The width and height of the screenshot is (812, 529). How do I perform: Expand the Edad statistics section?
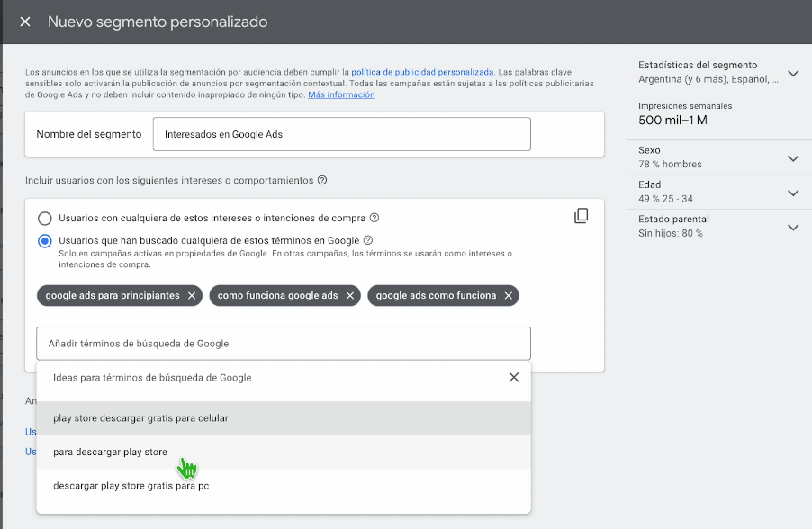click(x=793, y=193)
